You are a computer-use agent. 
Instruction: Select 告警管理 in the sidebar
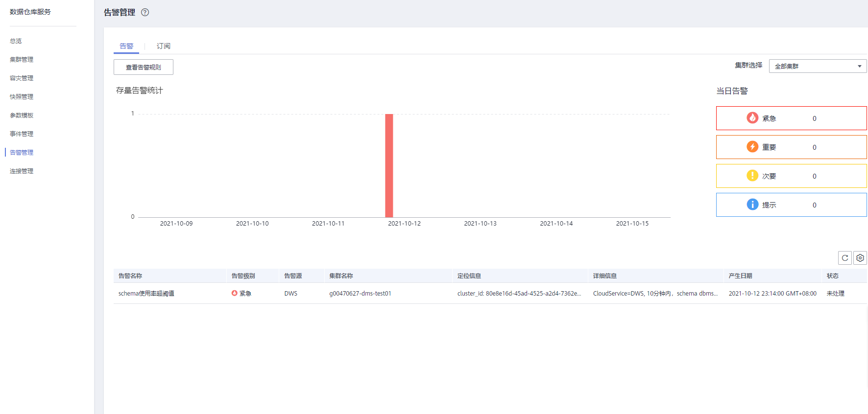click(x=22, y=153)
